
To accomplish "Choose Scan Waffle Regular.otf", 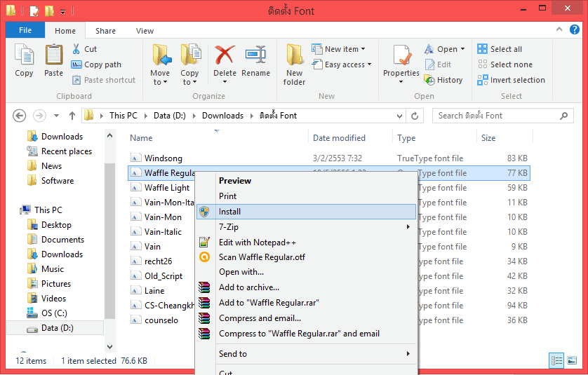I will coord(306,257).
